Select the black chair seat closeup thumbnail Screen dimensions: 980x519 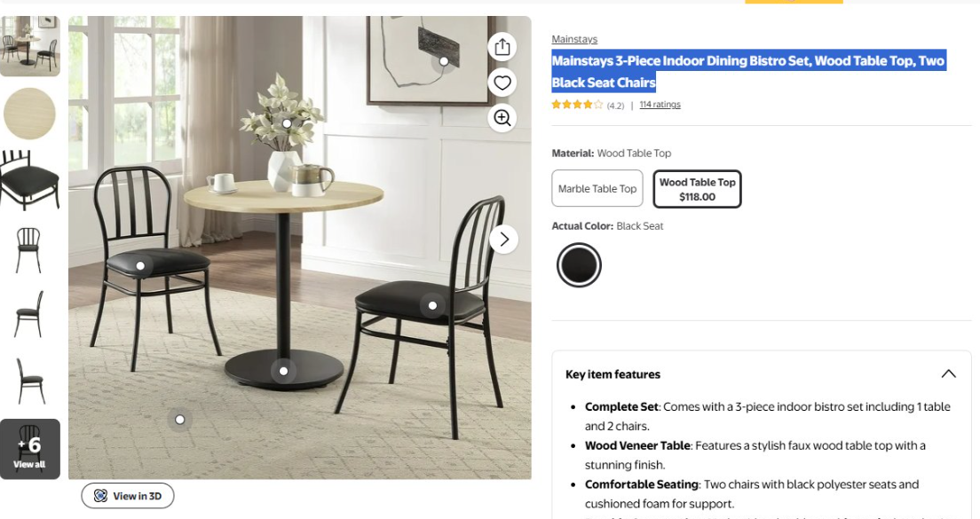click(x=29, y=180)
